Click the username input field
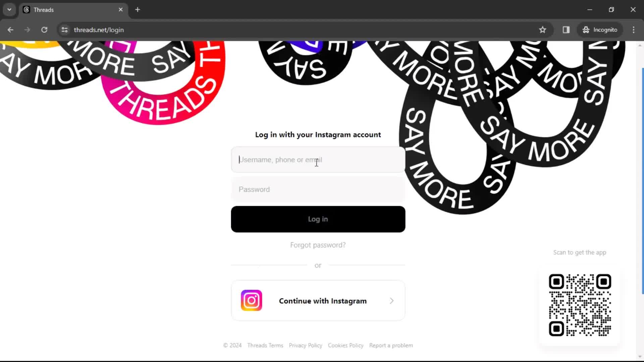 tap(318, 160)
